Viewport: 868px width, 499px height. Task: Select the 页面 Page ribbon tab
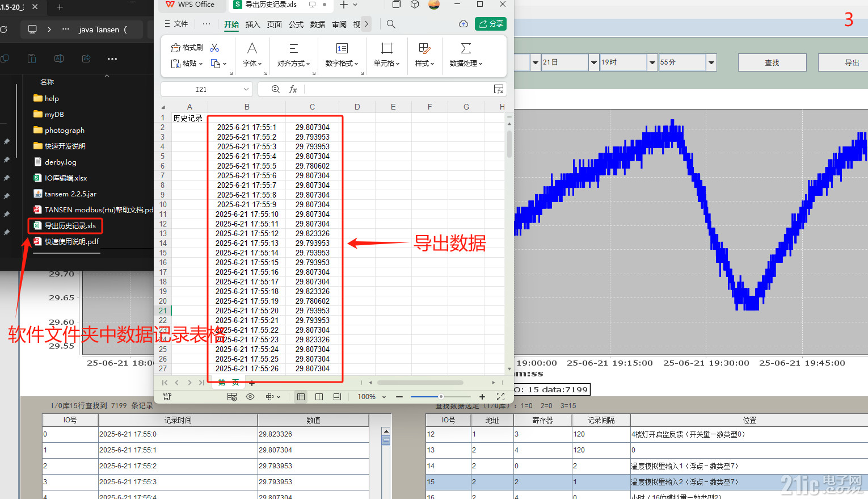[275, 24]
